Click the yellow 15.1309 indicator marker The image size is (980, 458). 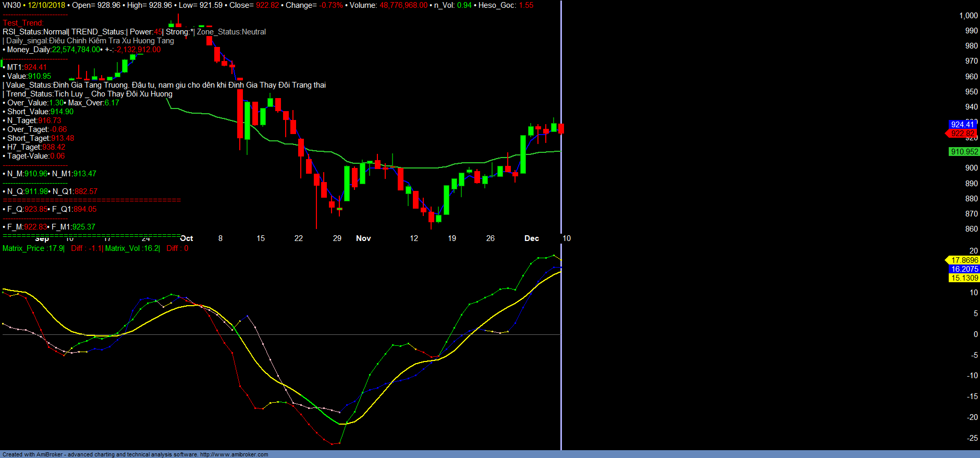pyautogui.click(x=964, y=278)
